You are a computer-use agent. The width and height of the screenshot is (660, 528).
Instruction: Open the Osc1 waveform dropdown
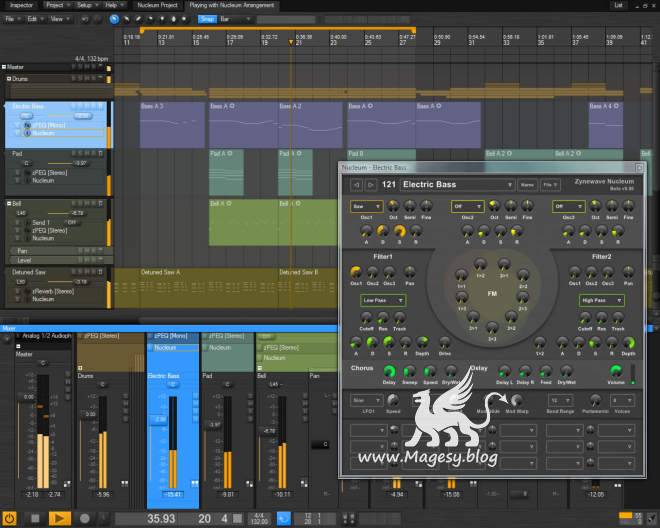pyautogui.click(x=366, y=206)
